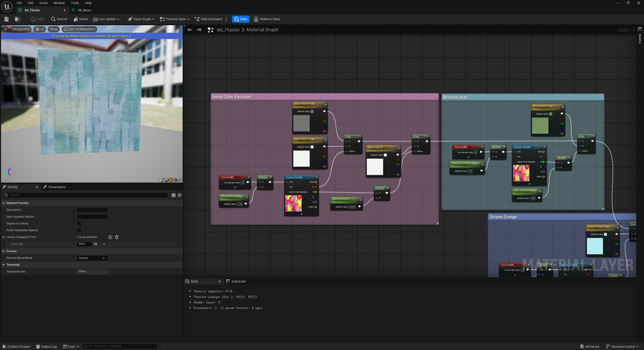This screenshot has height=350, width=644.
Task: Toggle the Stats toolbar button
Action: tap(240, 19)
